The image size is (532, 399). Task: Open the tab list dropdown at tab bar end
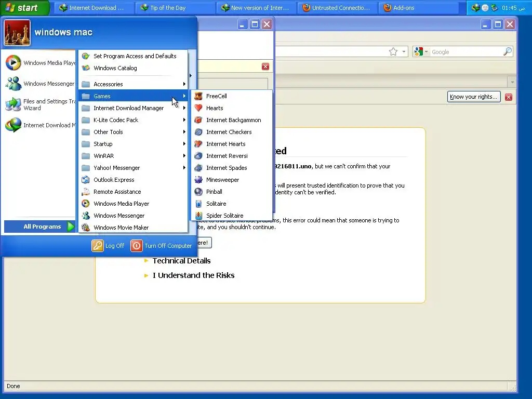click(x=512, y=82)
